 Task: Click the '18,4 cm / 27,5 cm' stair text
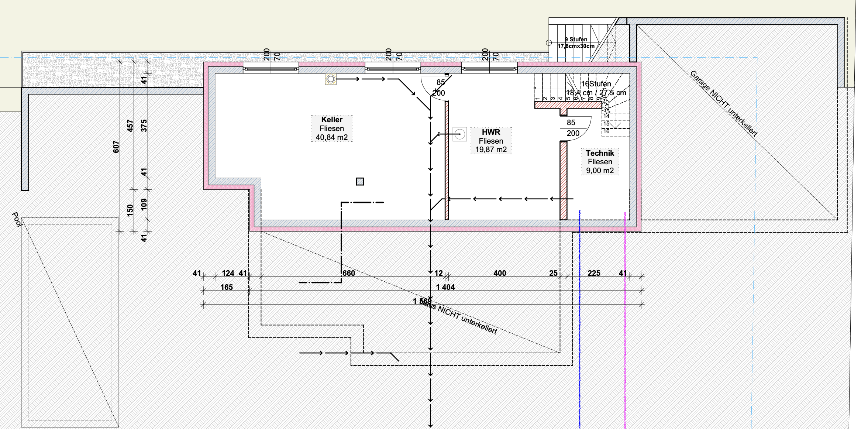pyautogui.click(x=596, y=93)
